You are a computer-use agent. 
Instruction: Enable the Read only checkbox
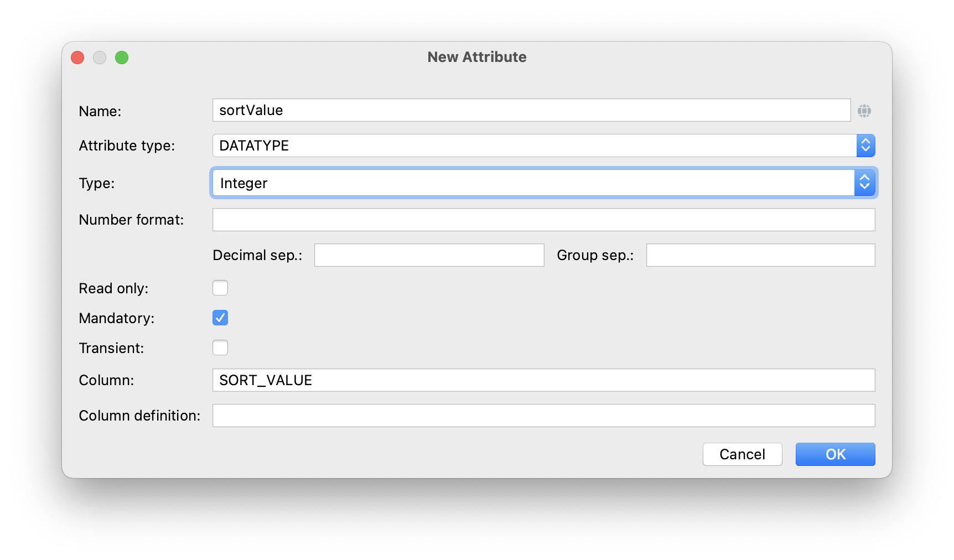(220, 288)
